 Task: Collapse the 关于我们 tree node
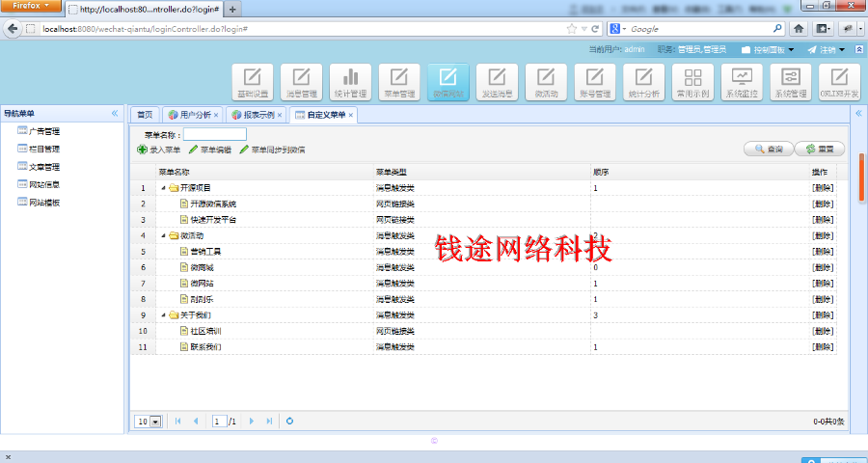pyautogui.click(x=163, y=315)
